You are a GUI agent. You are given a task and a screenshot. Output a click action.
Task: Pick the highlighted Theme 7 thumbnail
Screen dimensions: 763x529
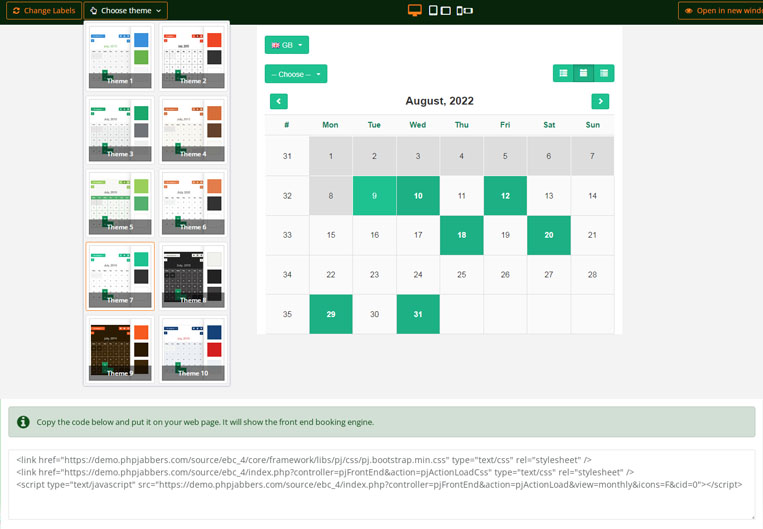(x=120, y=276)
